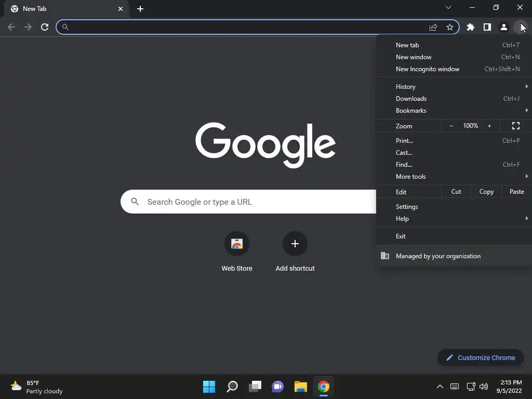The width and height of the screenshot is (532, 399).
Task: Expand the History submenu
Action: click(x=454, y=87)
